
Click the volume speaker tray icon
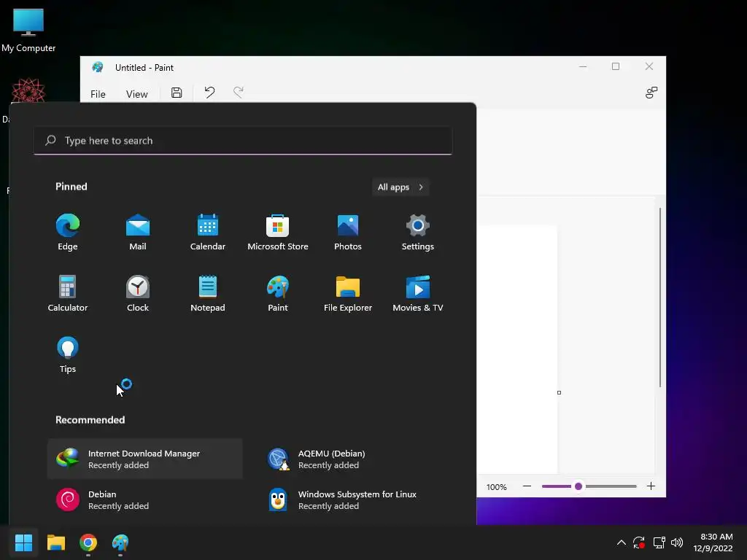coord(677,542)
